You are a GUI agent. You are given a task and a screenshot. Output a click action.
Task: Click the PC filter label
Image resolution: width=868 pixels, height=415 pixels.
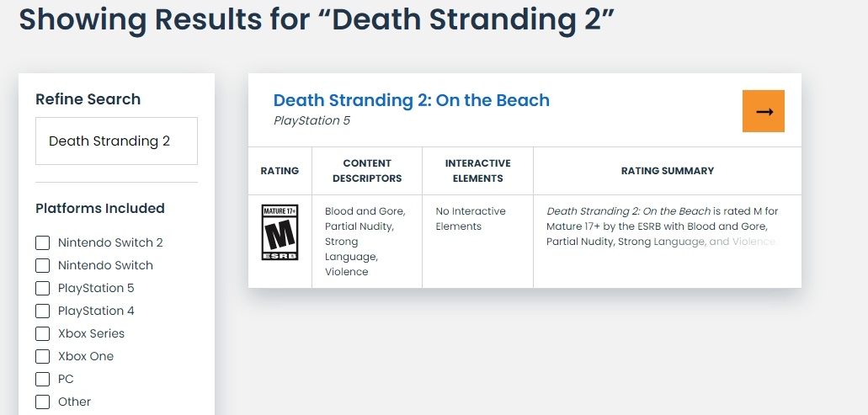click(x=66, y=380)
